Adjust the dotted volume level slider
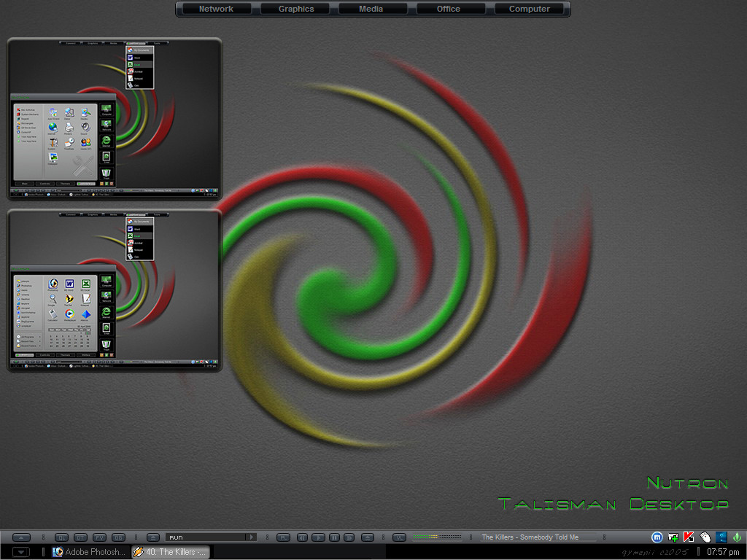Screen dimensions: 747x560 click(x=437, y=537)
